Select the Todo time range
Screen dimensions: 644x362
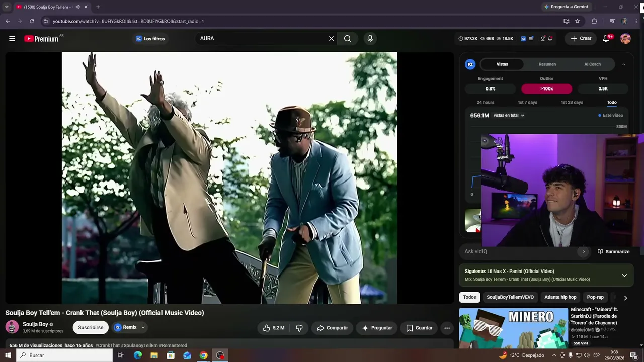[612, 102]
